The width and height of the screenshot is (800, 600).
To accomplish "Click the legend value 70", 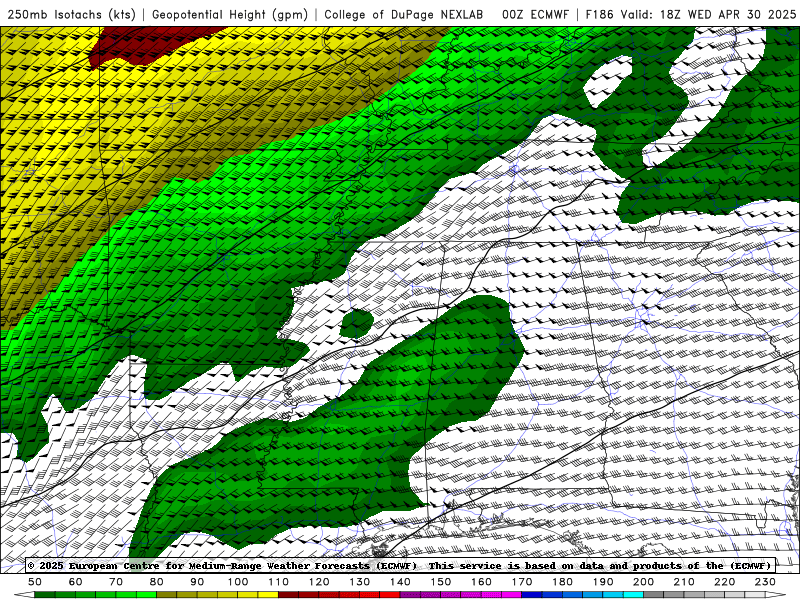I will (x=116, y=582).
